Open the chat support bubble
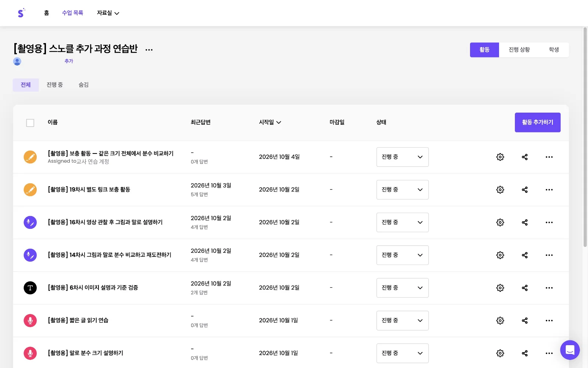The image size is (588, 368). point(570,350)
